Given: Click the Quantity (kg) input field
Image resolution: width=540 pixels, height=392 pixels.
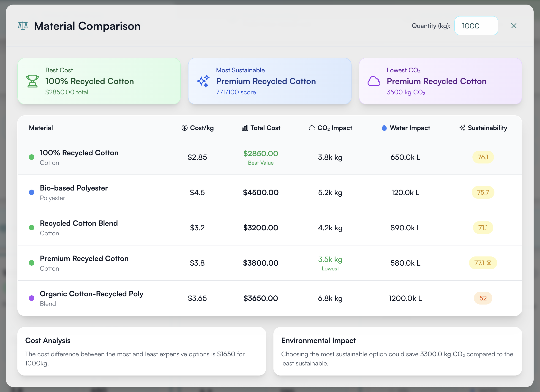Looking at the screenshot, I should pos(476,26).
